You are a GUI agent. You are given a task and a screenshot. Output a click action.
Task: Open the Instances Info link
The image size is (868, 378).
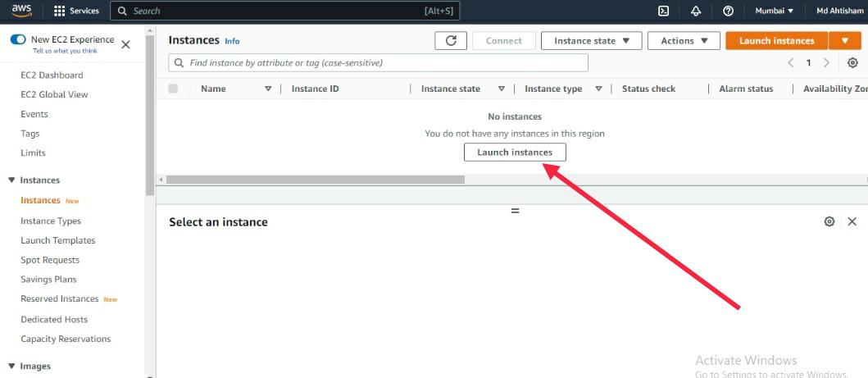click(x=232, y=41)
